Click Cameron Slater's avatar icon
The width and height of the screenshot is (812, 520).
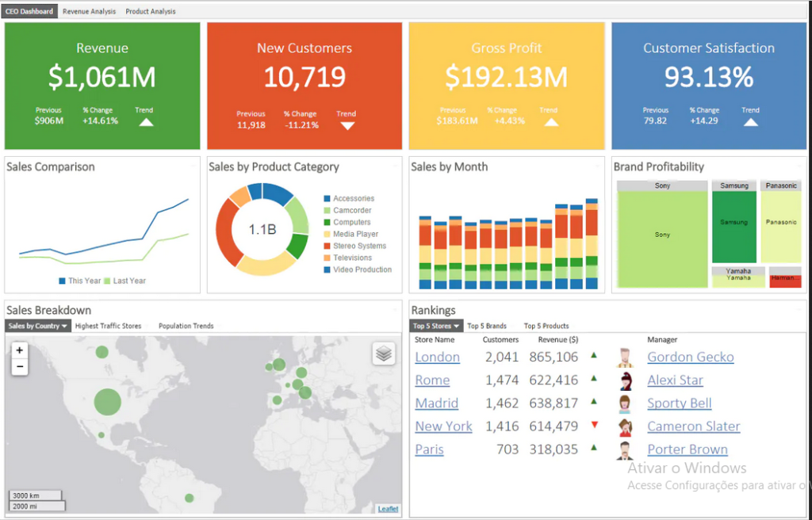pyautogui.click(x=625, y=426)
